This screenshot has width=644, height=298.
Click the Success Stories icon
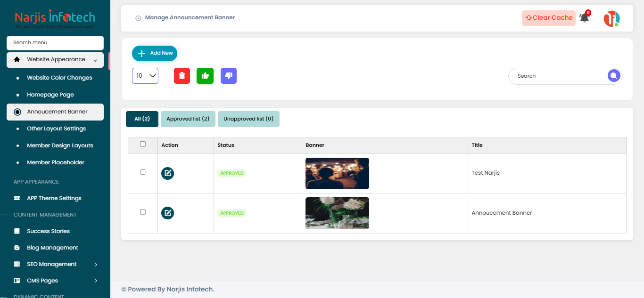[17, 231]
